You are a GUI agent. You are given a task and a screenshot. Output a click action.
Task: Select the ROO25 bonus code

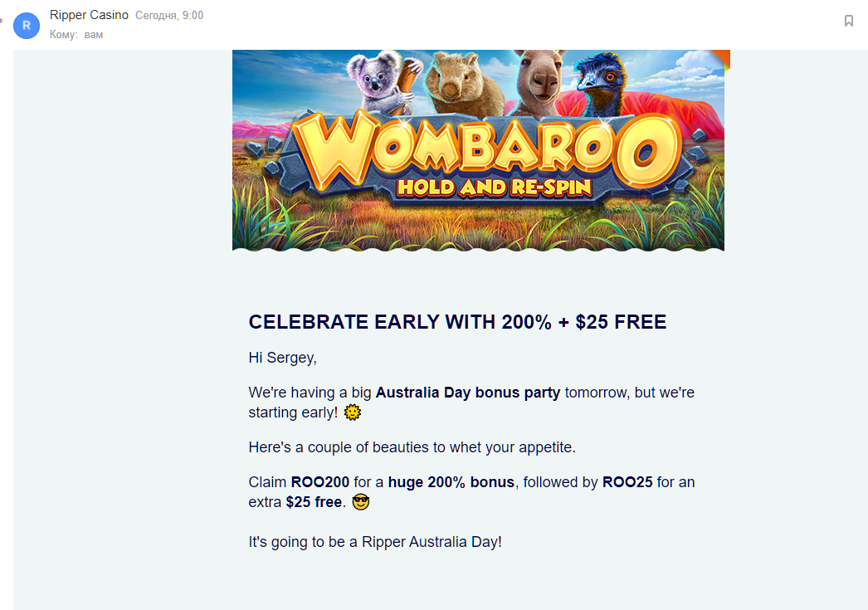click(627, 482)
